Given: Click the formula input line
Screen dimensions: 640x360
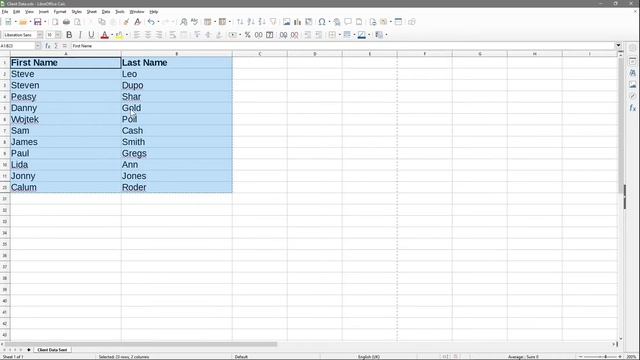Looking at the screenshot, I should 342,46.
